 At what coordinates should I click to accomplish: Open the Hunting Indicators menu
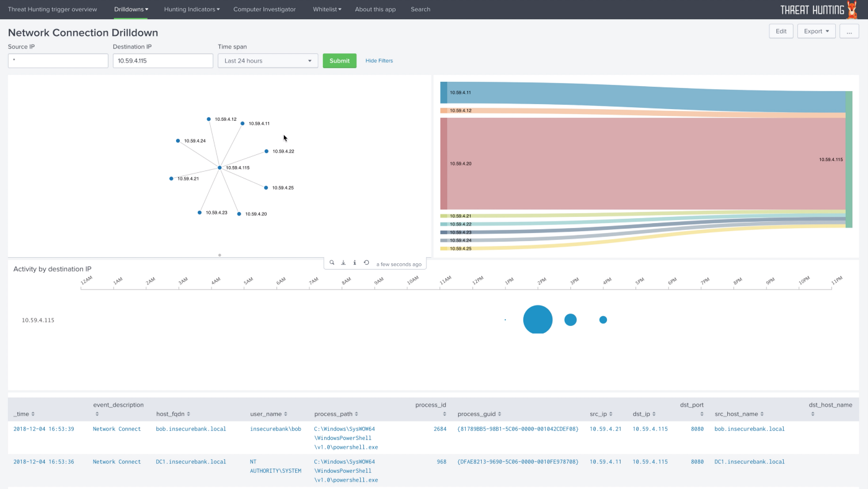(x=192, y=9)
